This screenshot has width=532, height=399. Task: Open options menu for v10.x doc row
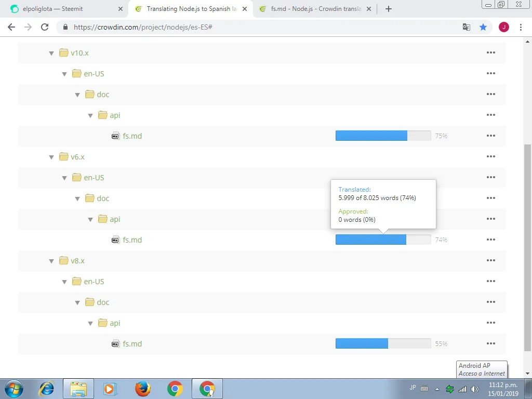point(490,94)
